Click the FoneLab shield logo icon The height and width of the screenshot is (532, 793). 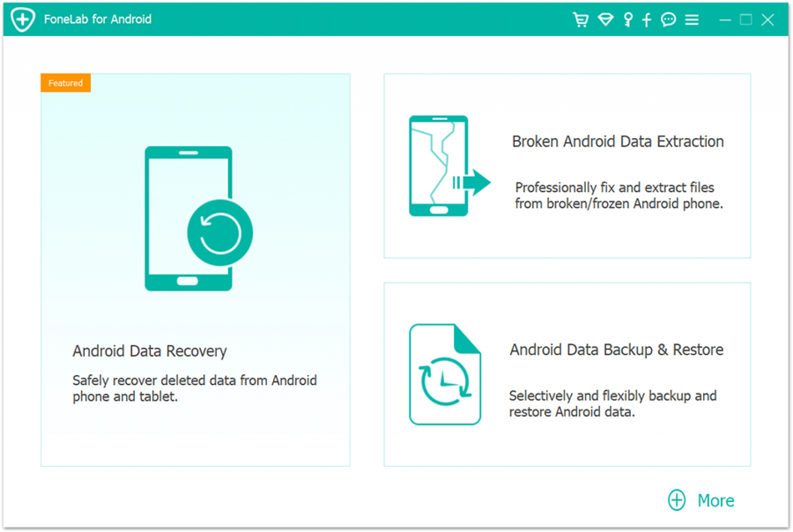(23, 20)
